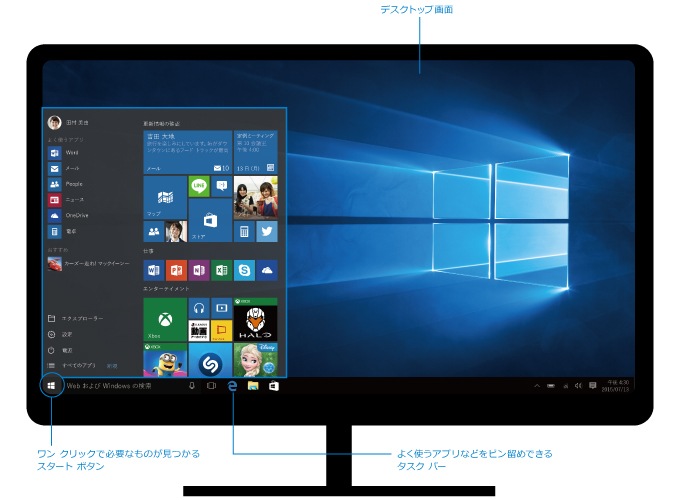Open the OneDrive tile in 仕事 group
The image size is (680, 500).
[x=267, y=271]
